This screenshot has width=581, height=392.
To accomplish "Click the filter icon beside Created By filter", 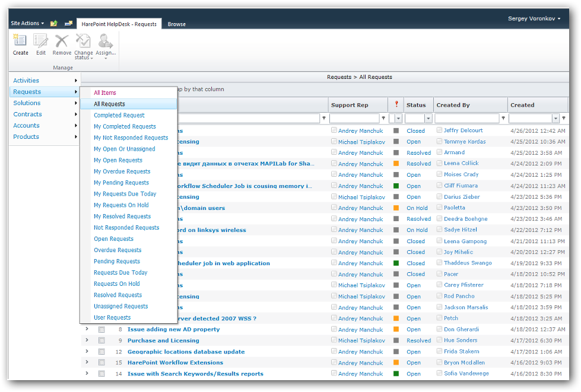I will tap(503, 118).
